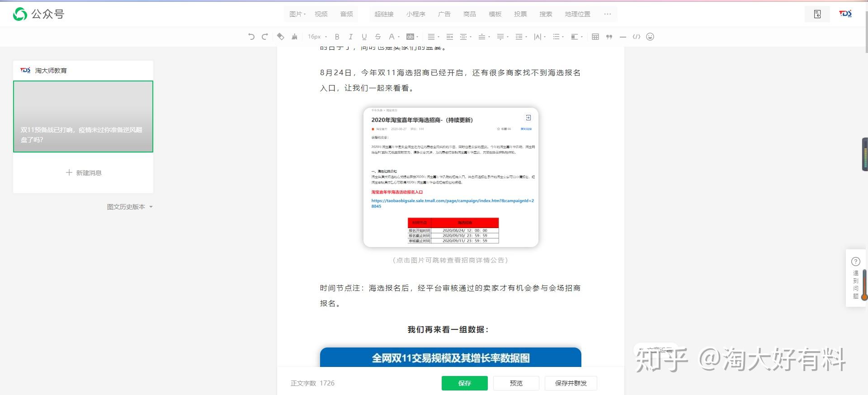Expand the font color picker arrow
This screenshot has height=395, width=868.
(399, 37)
